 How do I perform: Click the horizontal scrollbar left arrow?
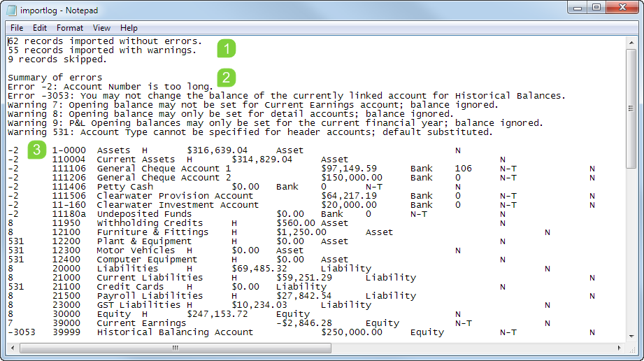coord(13,348)
